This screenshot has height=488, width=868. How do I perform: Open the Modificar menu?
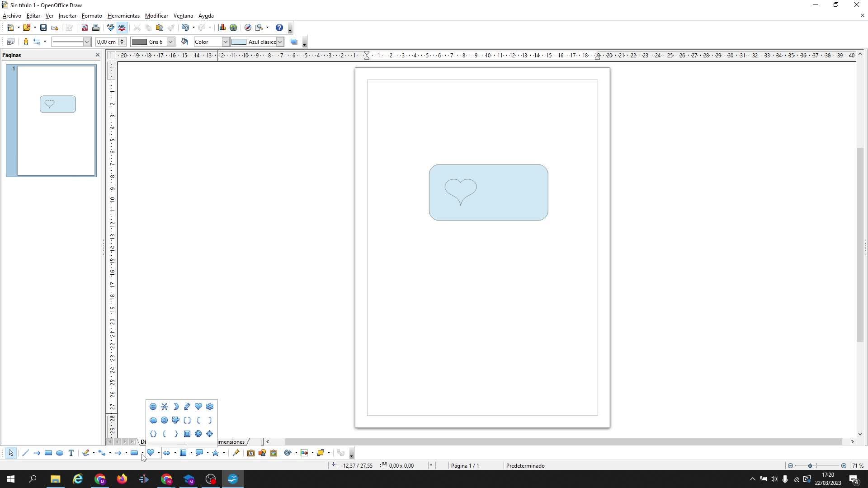(x=156, y=16)
